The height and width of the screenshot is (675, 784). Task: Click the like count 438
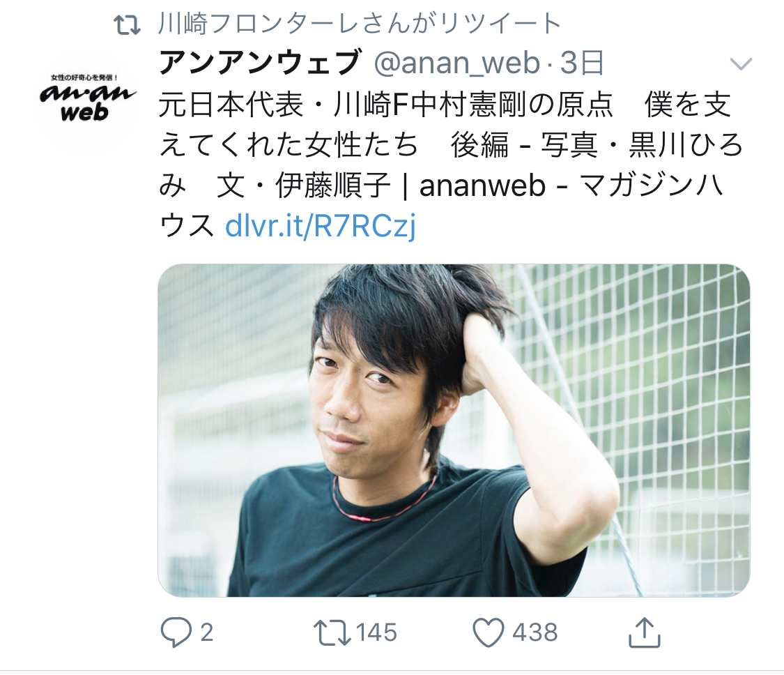tap(535, 632)
